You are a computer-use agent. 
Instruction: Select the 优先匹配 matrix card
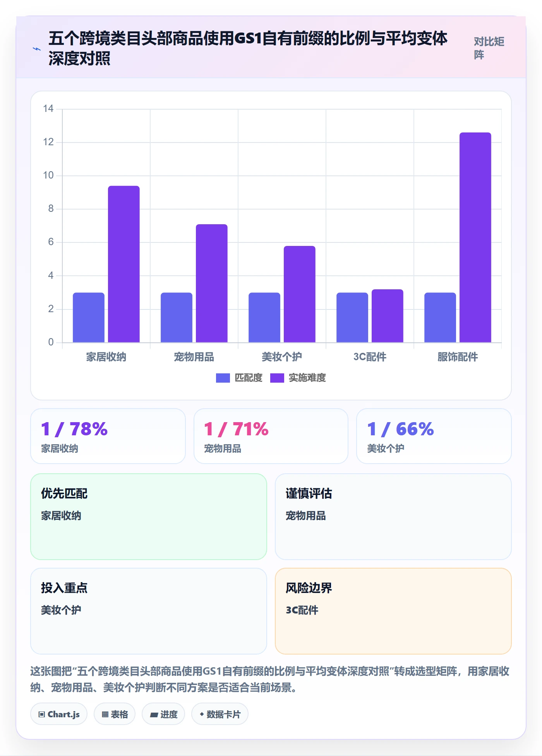[x=149, y=517]
